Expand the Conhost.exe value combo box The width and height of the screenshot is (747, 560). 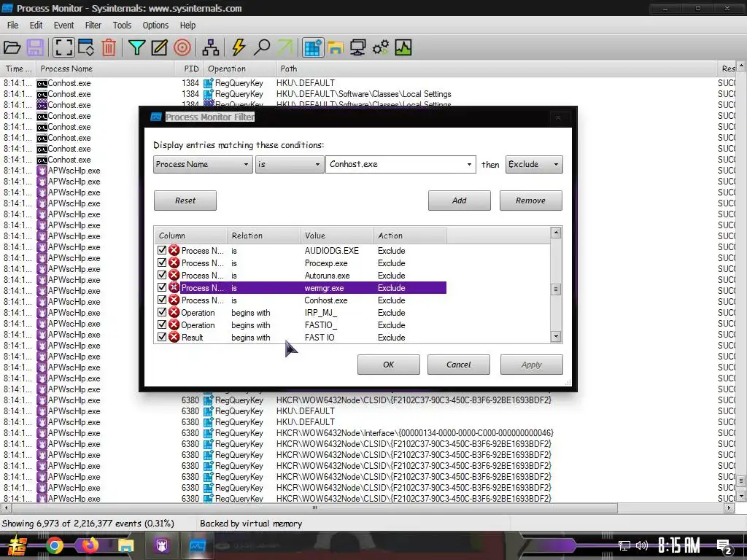click(x=469, y=165)
